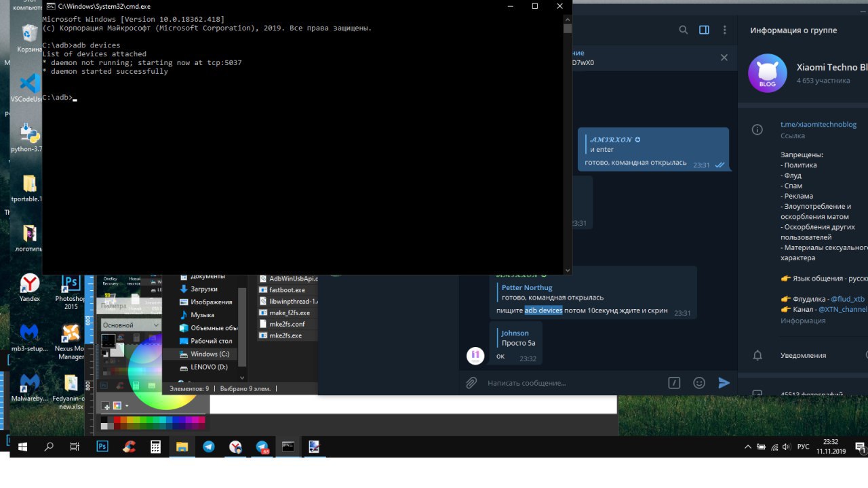
Task: Open the i1 sender avatar in the chat
Action: [x=475, y=354]
